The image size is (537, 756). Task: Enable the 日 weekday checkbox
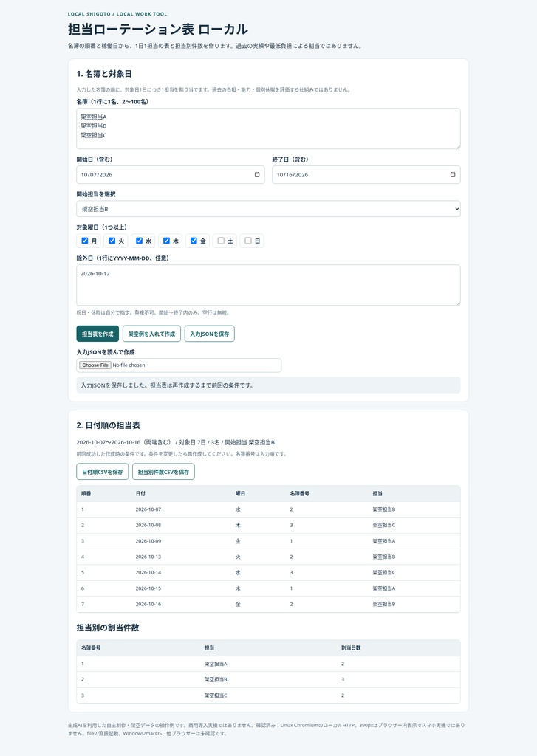point(248,241)
